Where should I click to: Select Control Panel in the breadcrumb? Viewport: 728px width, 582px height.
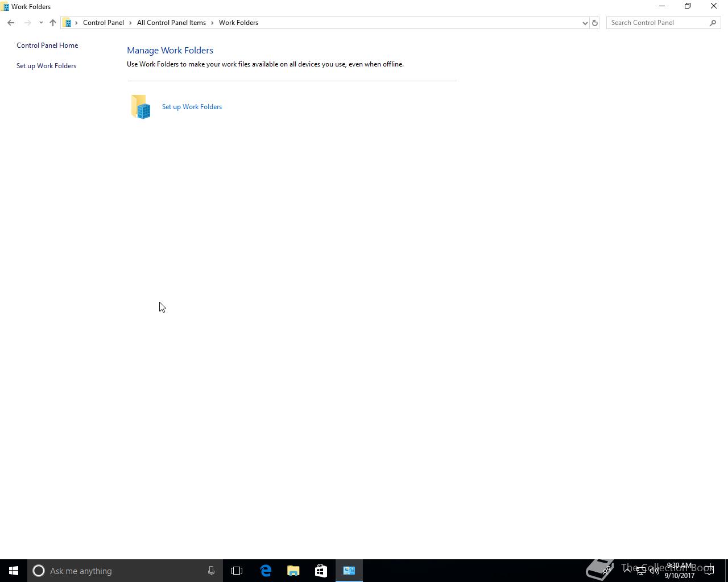click(x=104, y=23)
